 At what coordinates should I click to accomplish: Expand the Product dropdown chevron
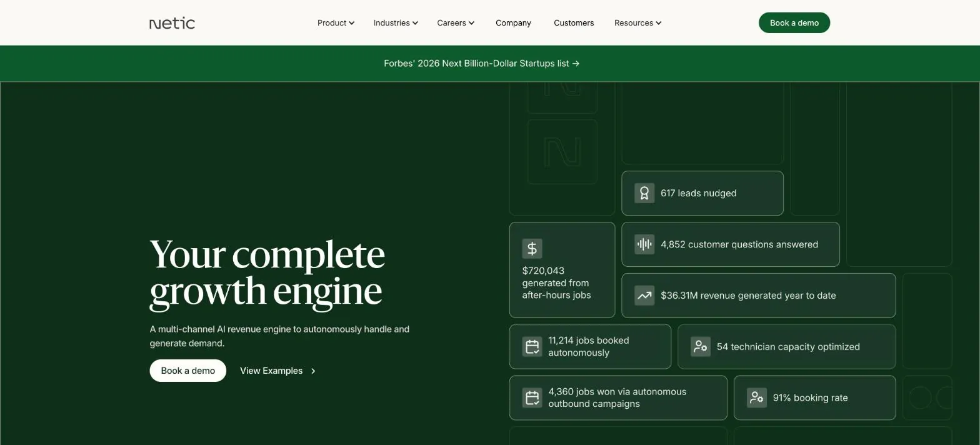(x=351, y=23)
